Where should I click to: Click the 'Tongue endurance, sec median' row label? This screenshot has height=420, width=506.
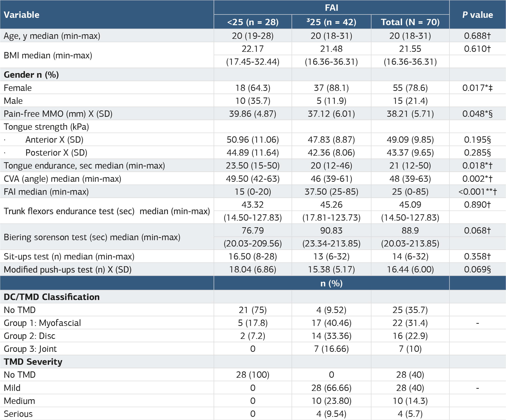coord(84,166)
